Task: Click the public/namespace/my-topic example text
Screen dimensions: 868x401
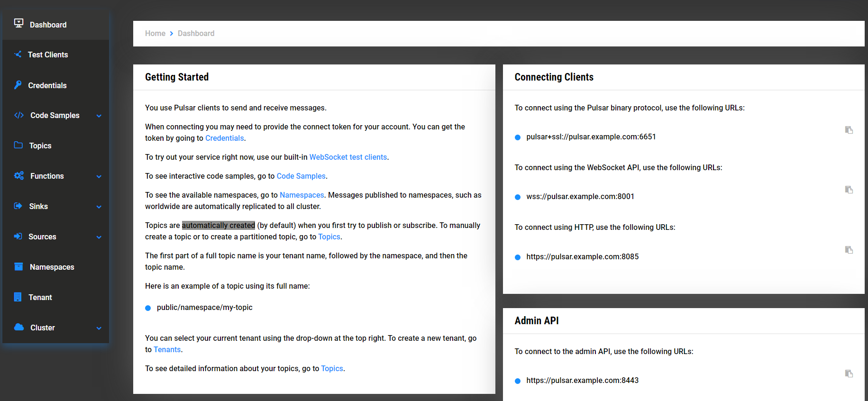Action: 205,307
